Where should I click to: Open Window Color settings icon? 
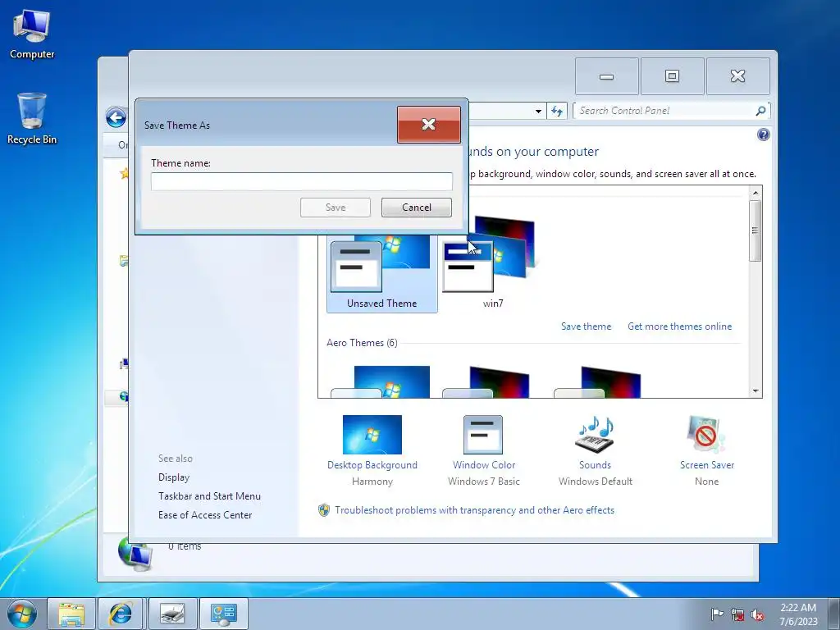483,435
